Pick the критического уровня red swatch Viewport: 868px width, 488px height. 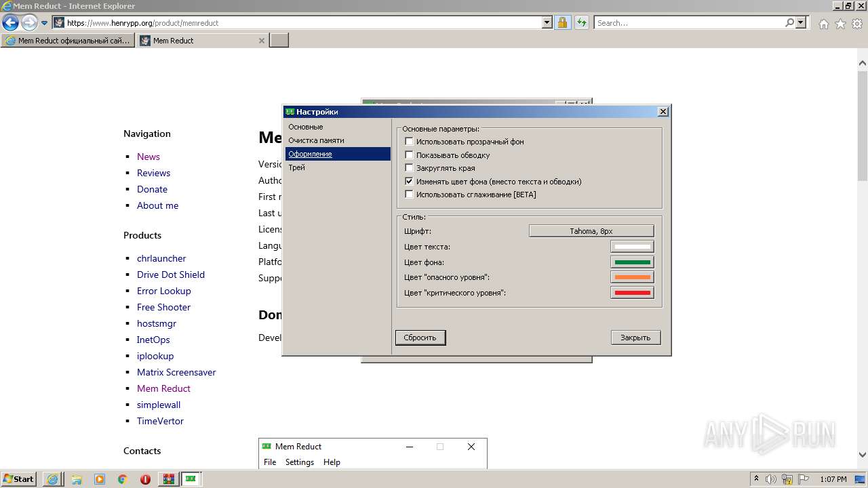tap(632, 293)
